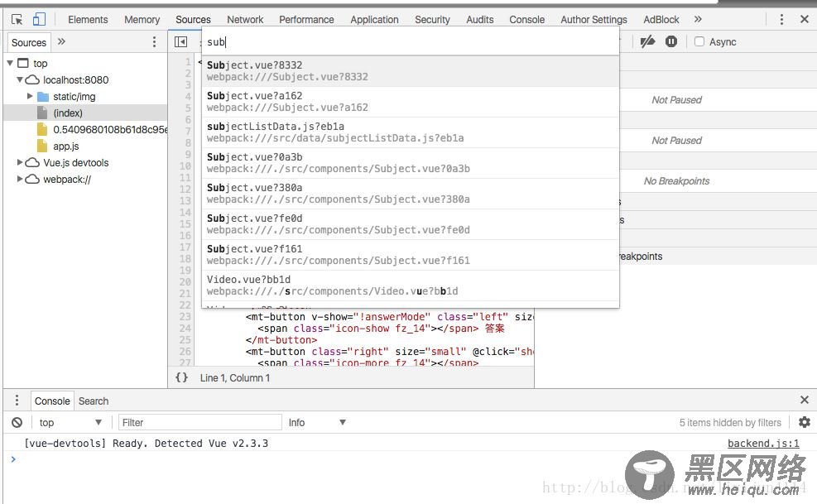The width and height of the screenshot is (817, 504).
Task: Switch to Memory tab
Action: pyautogui.click(x=142, y=20)
